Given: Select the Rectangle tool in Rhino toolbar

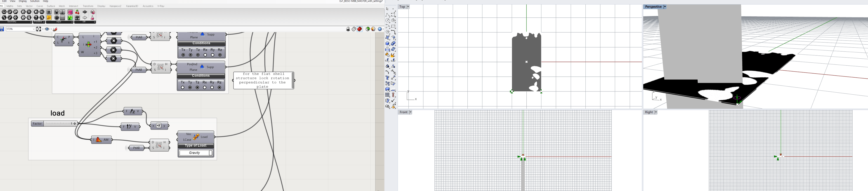Looking at the screenshot, I should click(393, 26).
